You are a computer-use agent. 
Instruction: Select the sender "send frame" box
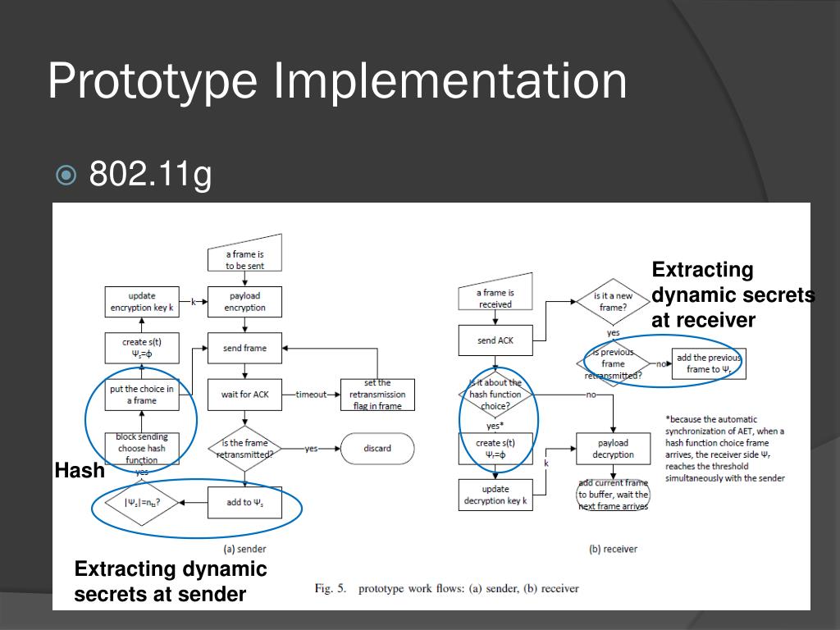(244, 348)
